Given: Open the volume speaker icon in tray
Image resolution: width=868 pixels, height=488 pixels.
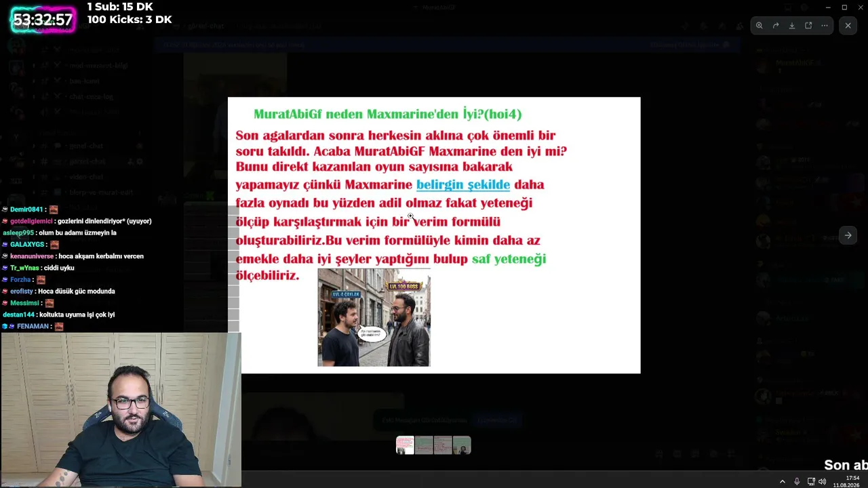Looking at the screenshot, I should pos(823,481).
